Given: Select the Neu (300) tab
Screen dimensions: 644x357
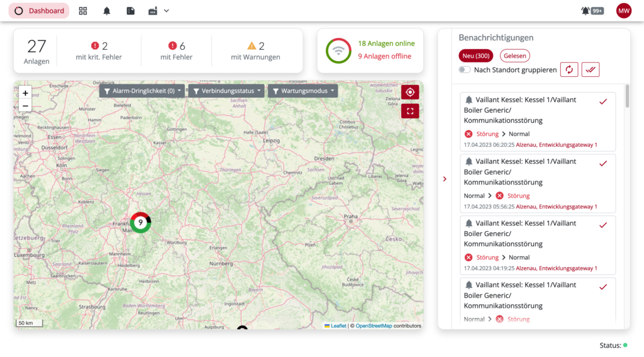Looking at the screenshot, I should (x=476, y=55).
